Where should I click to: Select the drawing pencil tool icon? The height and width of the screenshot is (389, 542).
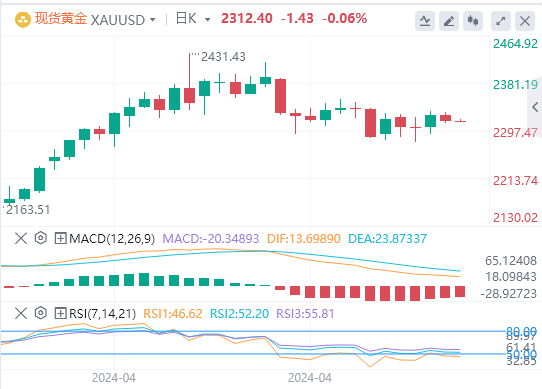coord(449,21)
